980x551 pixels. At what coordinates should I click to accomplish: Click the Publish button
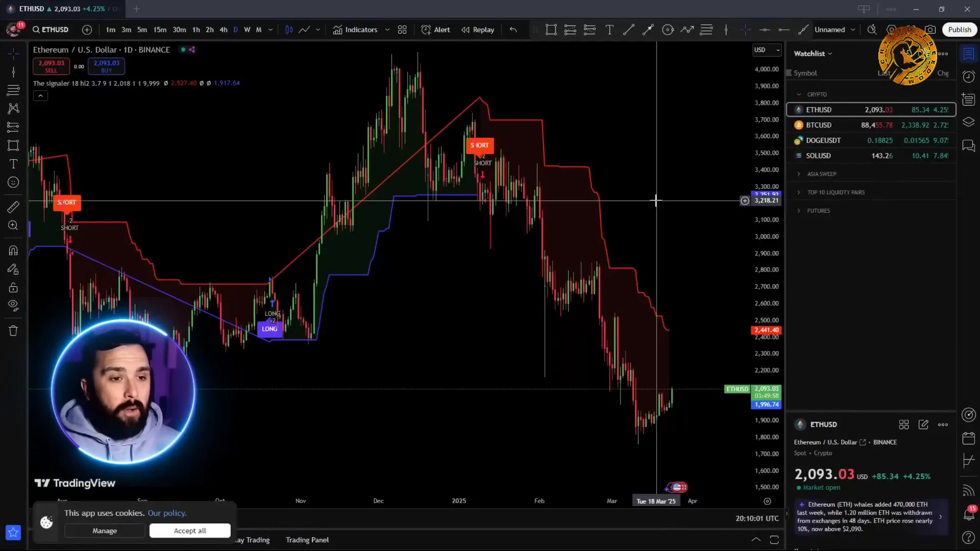pos(960,30)
